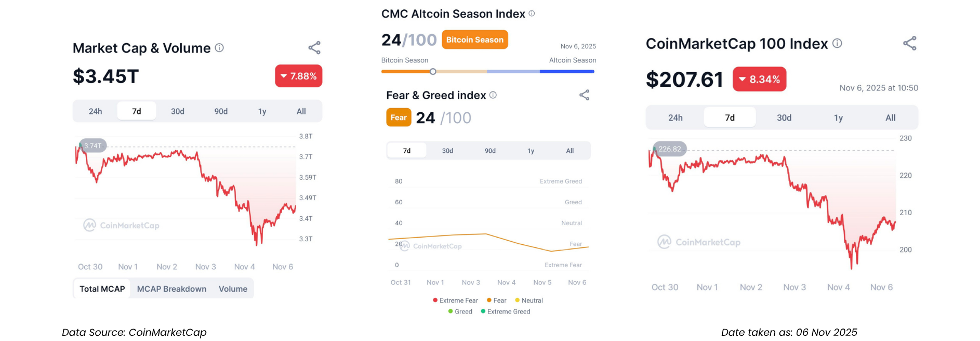The width and height of the screenshot is (980, 341).
Task: Share the Fear & Greed index chart
Action: [x=585, y=95]
